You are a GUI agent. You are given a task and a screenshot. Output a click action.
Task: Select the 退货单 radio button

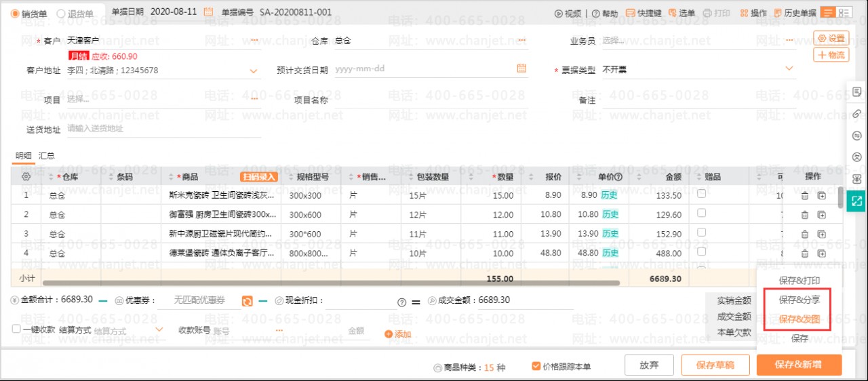(x=61, y=14)
